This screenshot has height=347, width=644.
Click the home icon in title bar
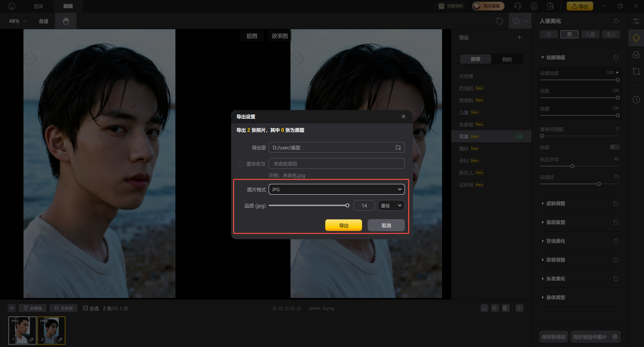tap(12, 6)
